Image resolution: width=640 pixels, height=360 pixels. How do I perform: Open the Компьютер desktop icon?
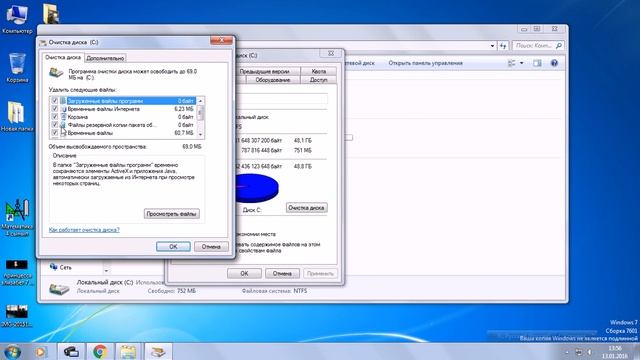coord(16,18)
